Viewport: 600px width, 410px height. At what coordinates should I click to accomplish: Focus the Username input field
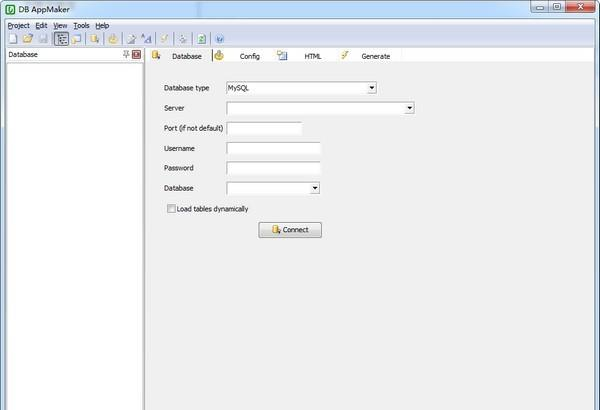coord(273,149)
